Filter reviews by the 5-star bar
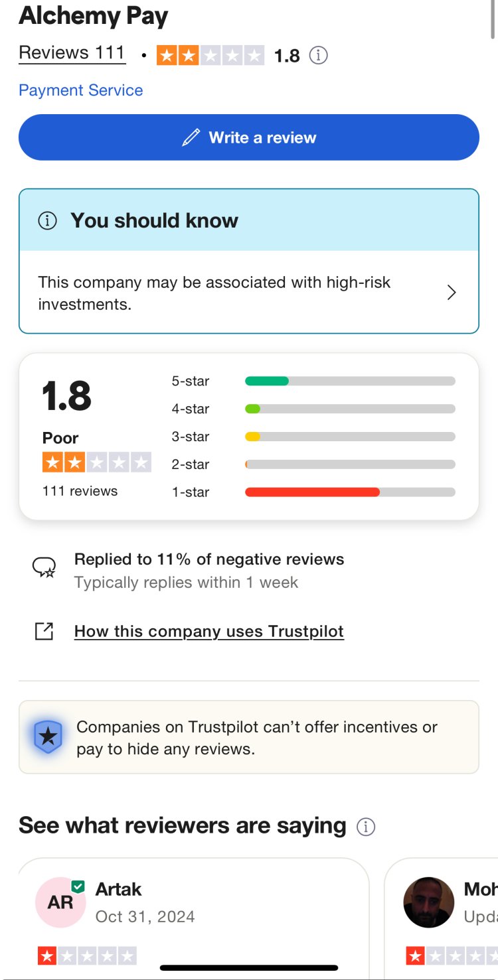The height and width of the screenshot is (980, 498). click(350, 381)
